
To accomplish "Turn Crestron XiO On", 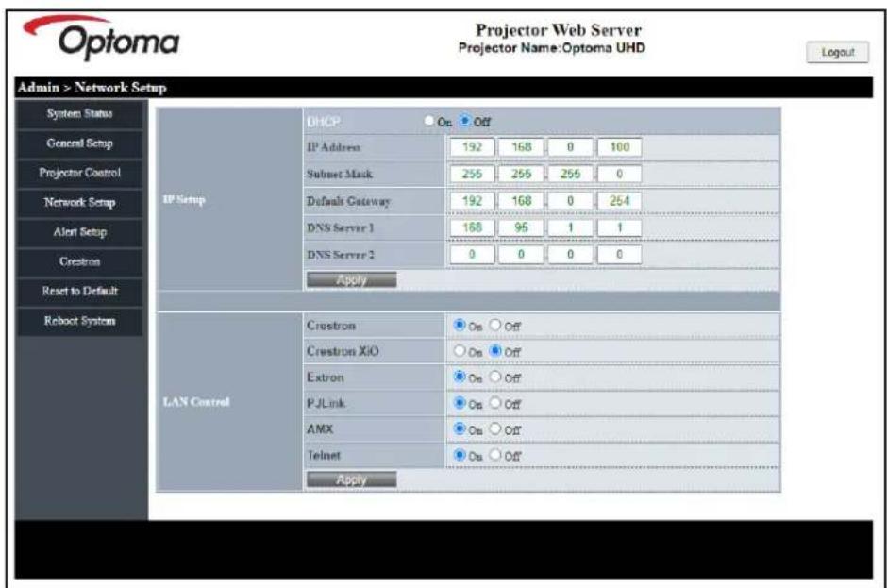I will [x=460, y=351].
